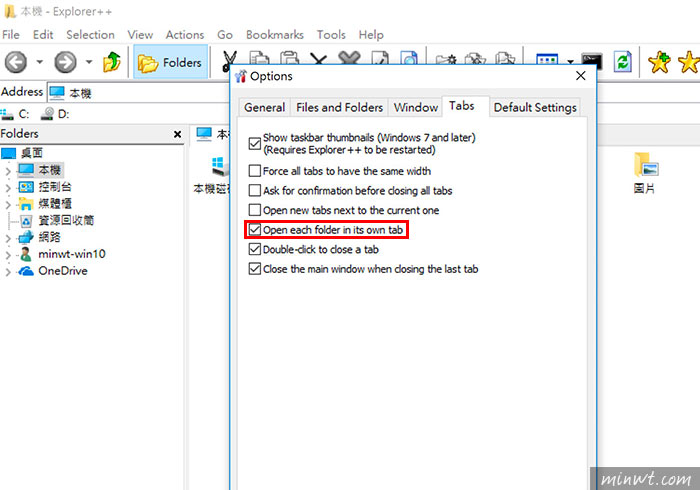Click the gray X Delete permanently icon
Screen dimensions: 700x490
coord(349,58)
